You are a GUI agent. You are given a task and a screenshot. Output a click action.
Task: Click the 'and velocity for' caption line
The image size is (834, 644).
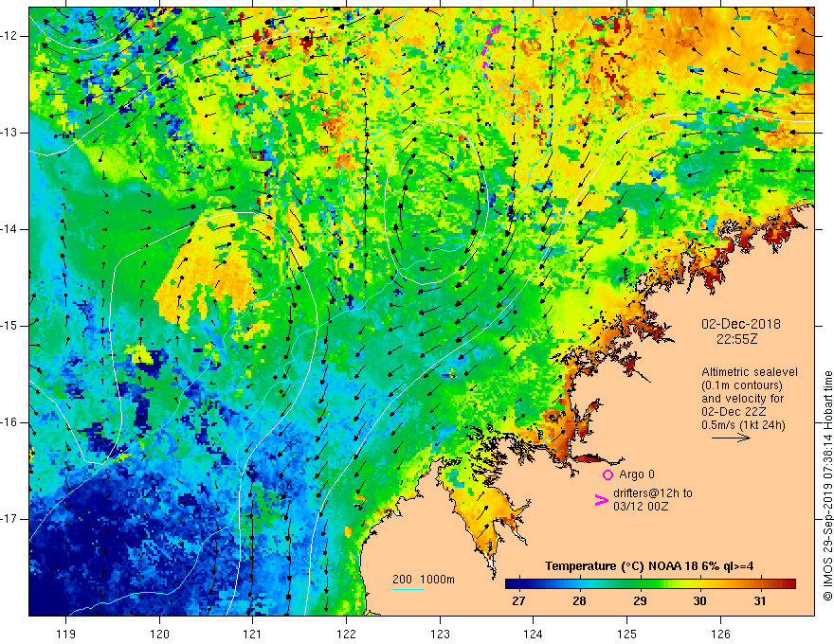(x=742, y=399)
